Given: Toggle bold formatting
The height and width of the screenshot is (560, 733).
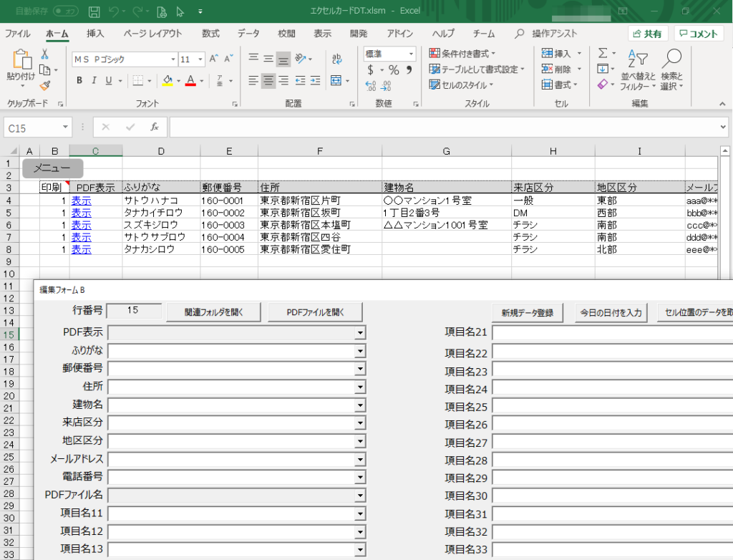Looking at the screenshot, I should pos(79,80).
